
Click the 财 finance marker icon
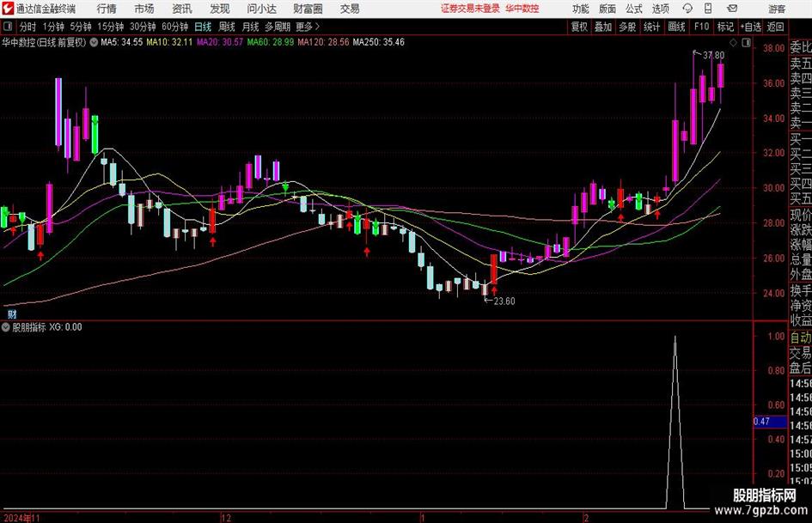coord(11,313)
